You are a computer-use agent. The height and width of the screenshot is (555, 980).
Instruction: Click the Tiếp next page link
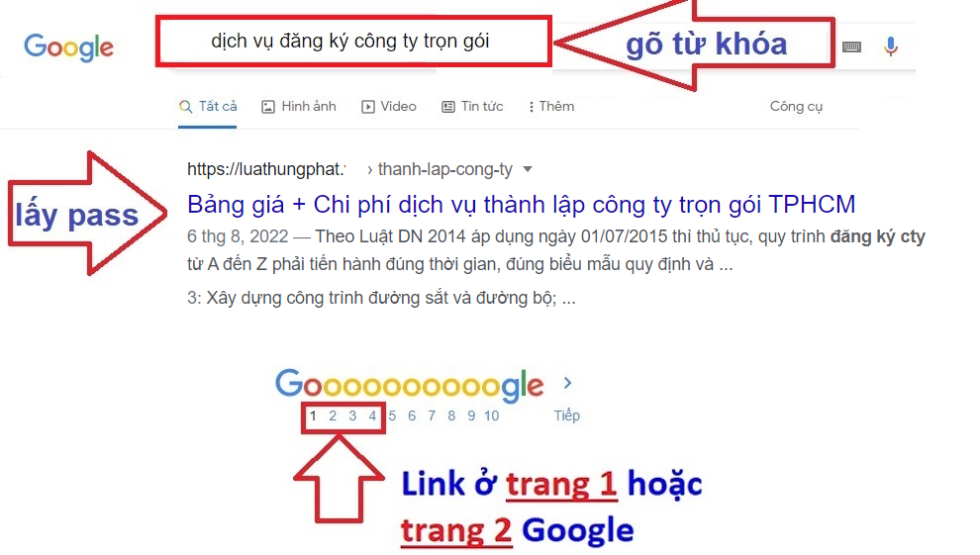pyautogui.click(x=567, y=416)
